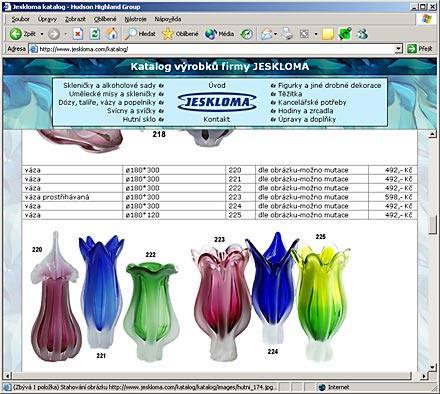Click the blue vase 221 image
Image resolution: width=440 pixels, height=394 pixels.
point(101,292)
